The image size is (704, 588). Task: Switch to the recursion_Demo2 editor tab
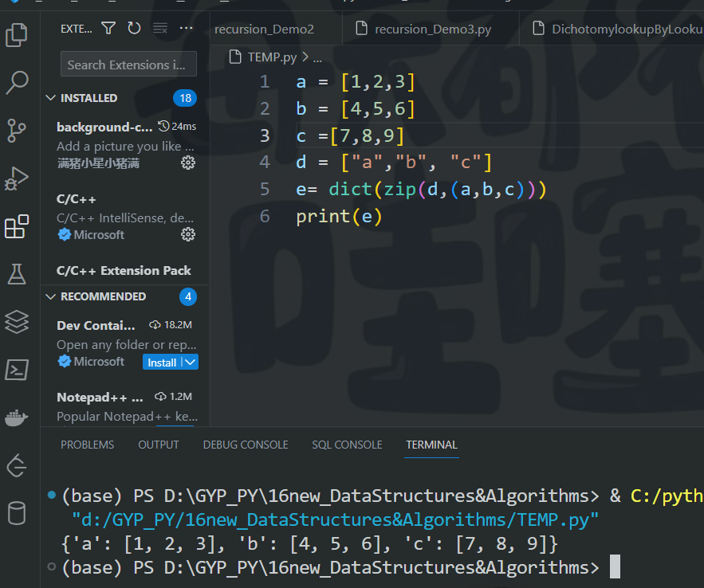pos(264,29)
